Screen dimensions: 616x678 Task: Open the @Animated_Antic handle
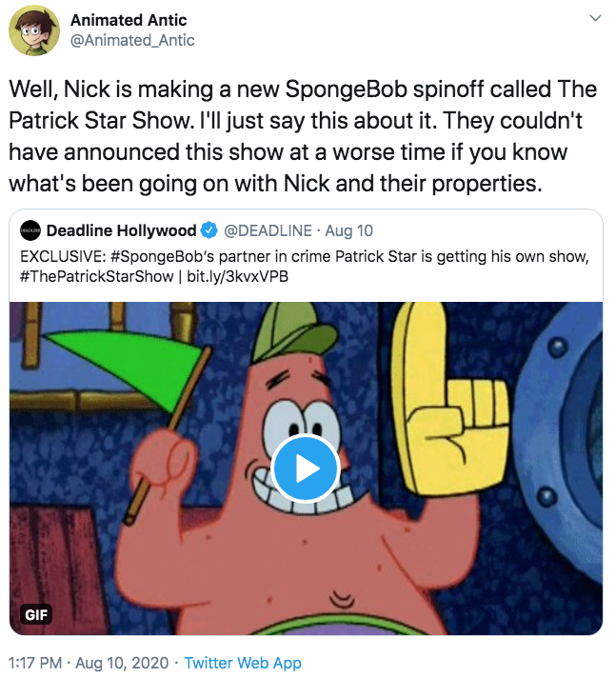(133, 40)
